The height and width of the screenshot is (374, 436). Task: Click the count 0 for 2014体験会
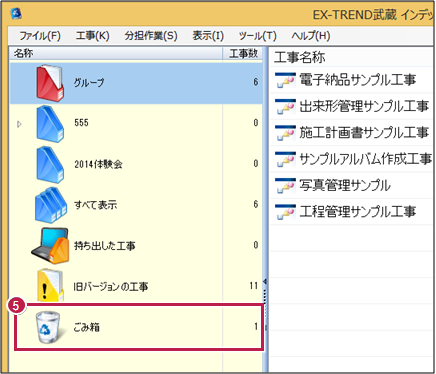pos(256,163)
